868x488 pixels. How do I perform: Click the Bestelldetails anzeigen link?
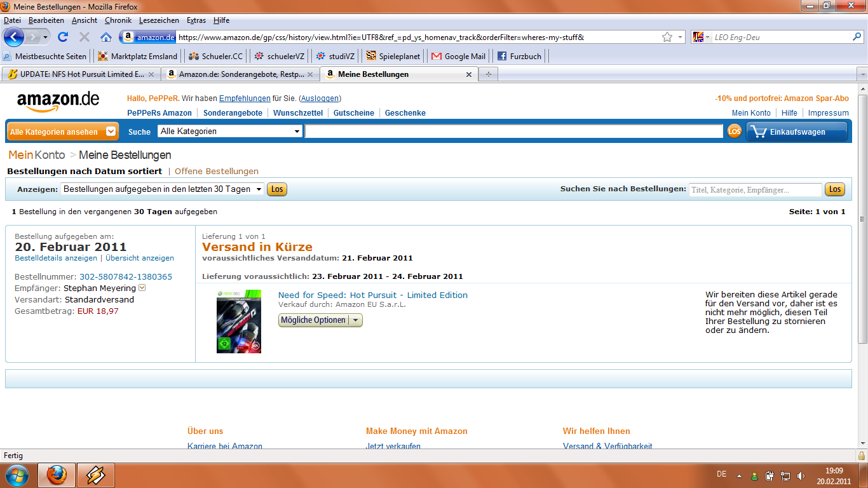[x=56, y=258]
